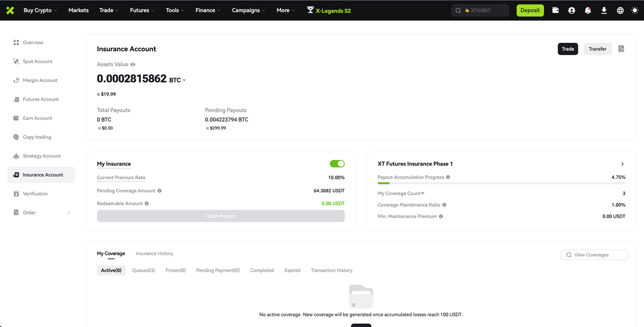Click the Margin Account sidebar icon

click(16, 80)
